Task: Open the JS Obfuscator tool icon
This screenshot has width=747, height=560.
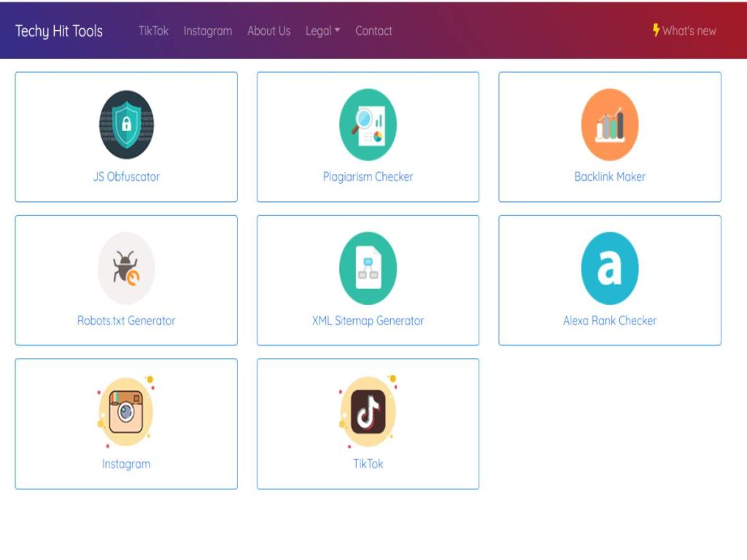Action: point(126,124)
